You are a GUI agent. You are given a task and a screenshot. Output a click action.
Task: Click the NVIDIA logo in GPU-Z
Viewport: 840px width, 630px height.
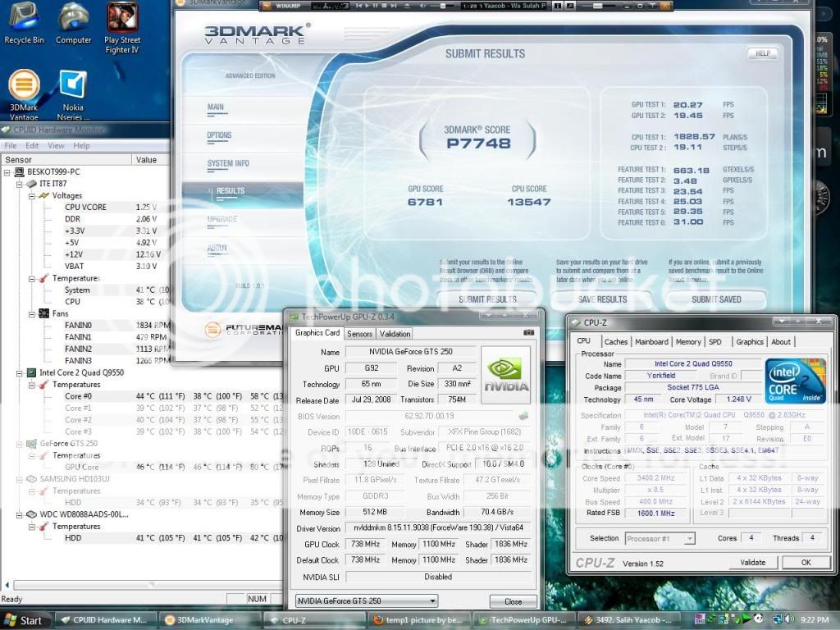click(x=505, y=375)
